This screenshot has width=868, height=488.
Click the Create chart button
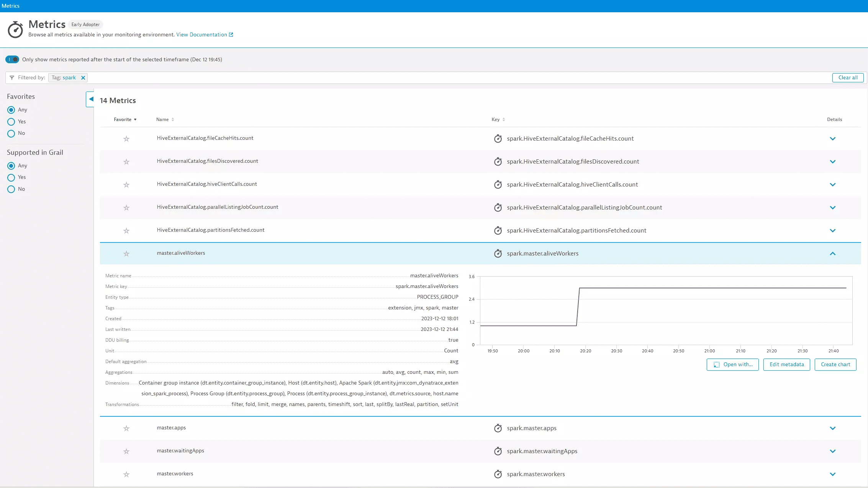(x=835, y=364)
